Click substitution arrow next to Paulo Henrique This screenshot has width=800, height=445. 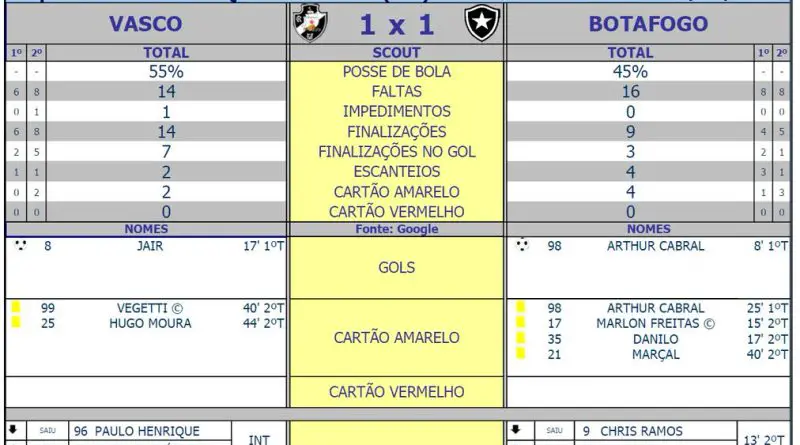pyautogui.click(x=14, y=430)
